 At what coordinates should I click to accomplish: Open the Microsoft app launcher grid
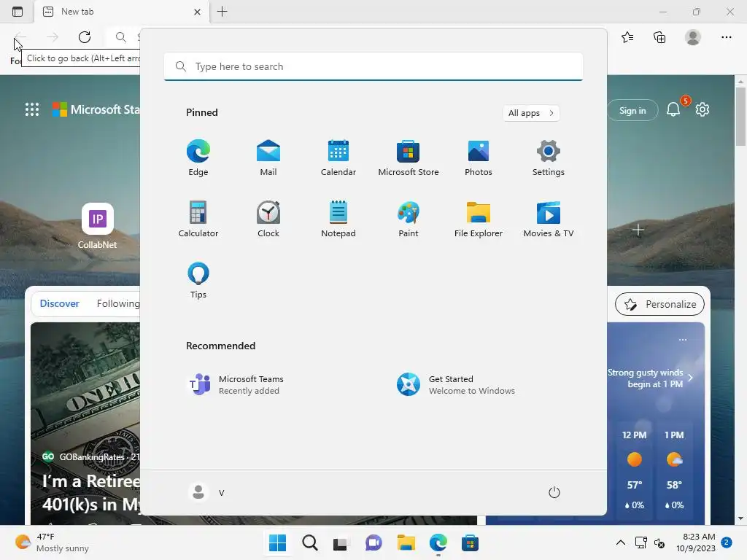coord(32,109)
